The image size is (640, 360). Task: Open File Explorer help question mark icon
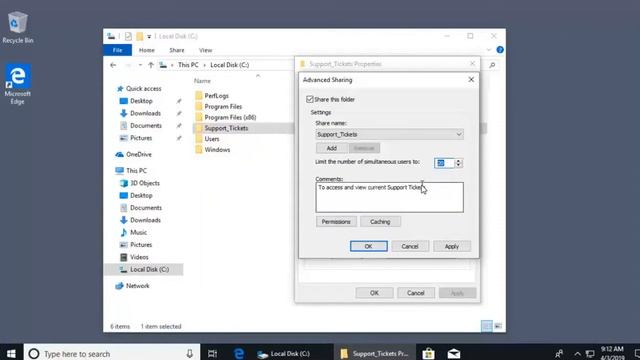[500, 50]
